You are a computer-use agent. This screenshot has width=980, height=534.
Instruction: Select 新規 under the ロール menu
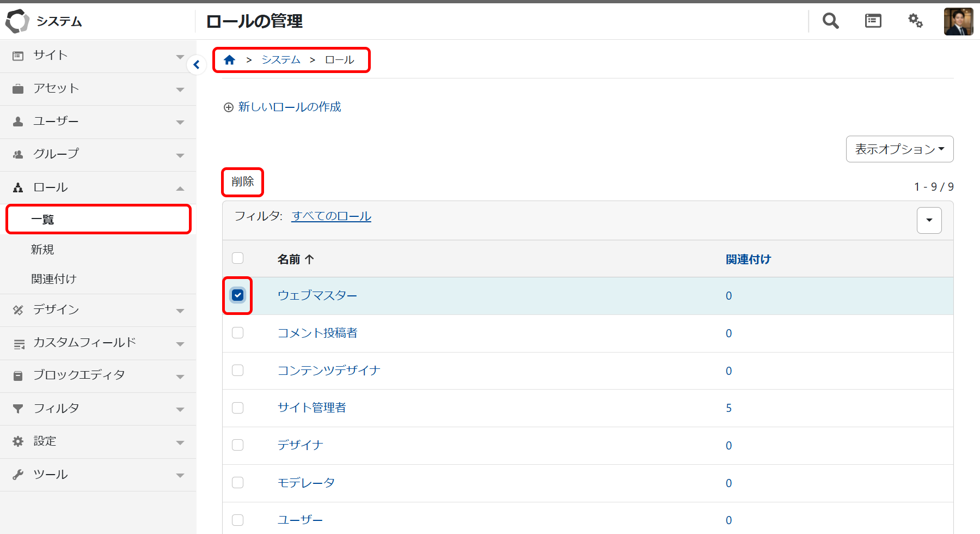click(x=42, y=250)
